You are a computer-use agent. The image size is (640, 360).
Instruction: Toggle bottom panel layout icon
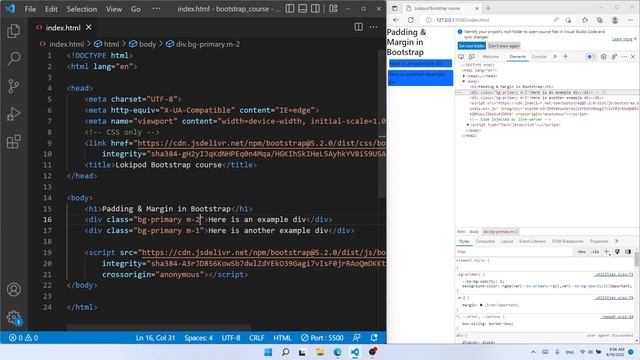[302, 9]
